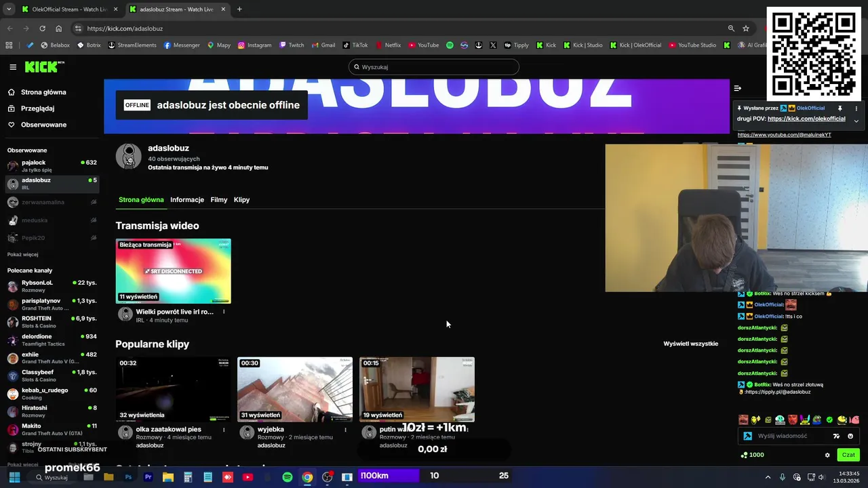Viewport: 868px width, 488px height.
Task: Switch to the Klipy tab
Action: [241, 200]
